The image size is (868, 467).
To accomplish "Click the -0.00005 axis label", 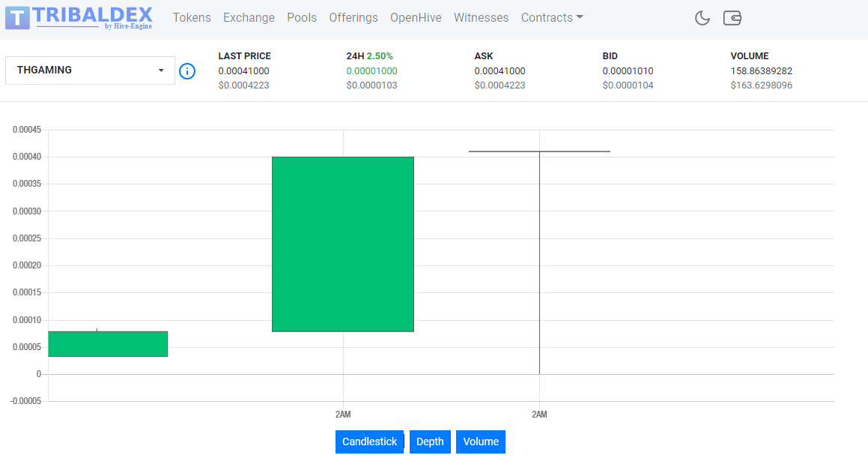I will [x=25, y=401].
